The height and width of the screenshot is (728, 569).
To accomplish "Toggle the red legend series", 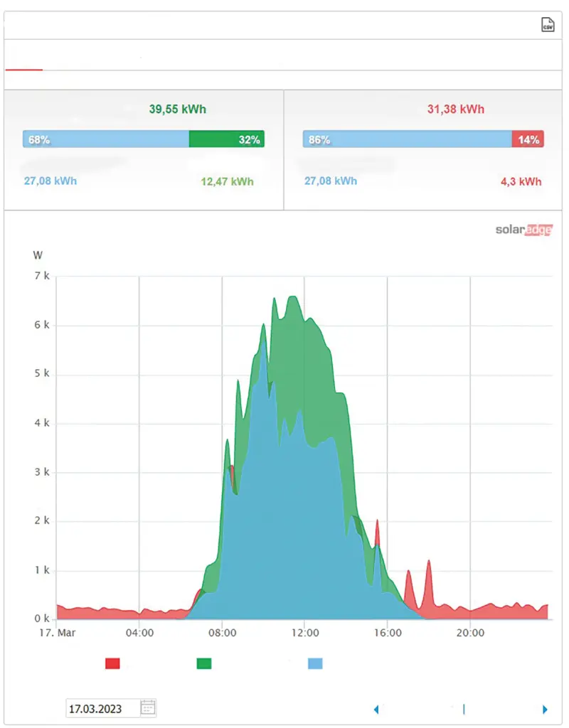I will (112, 663).
